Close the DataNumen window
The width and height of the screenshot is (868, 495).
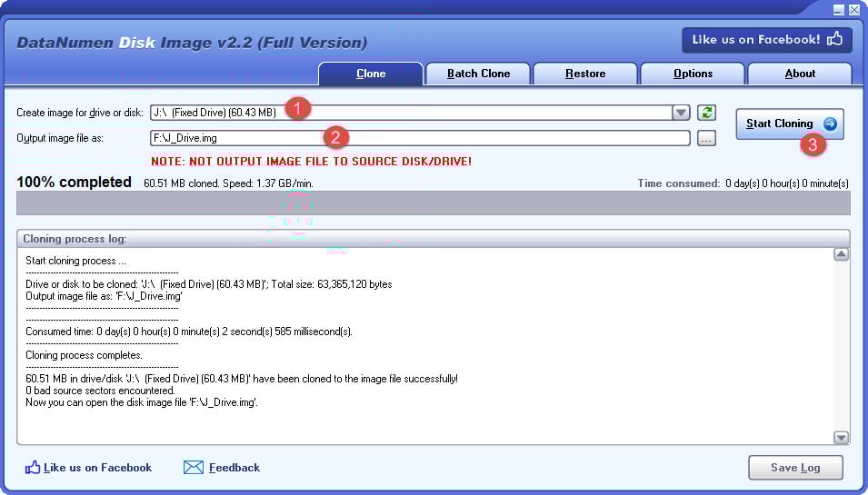[853, 10]
